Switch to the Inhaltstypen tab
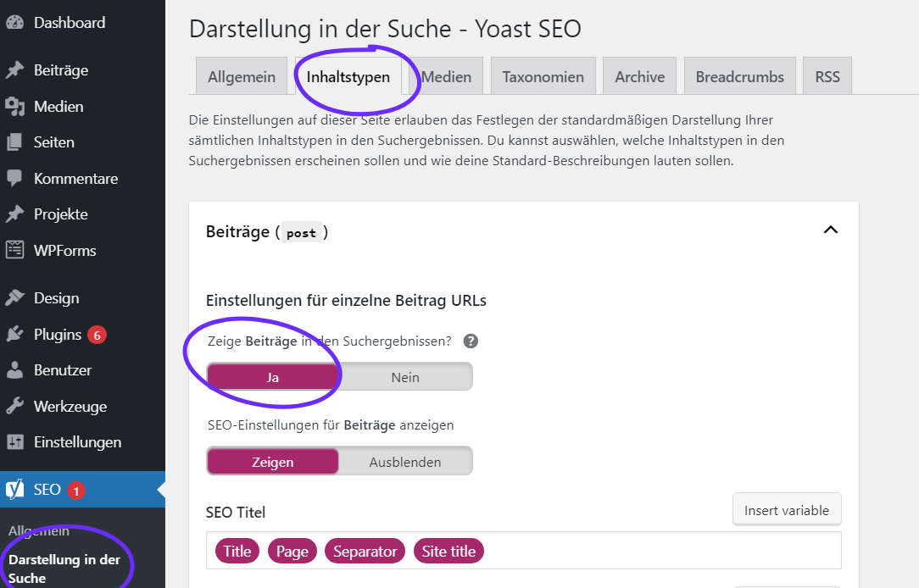Image resolution: width=919 pixels, height=588 pixels. (348, 76)
